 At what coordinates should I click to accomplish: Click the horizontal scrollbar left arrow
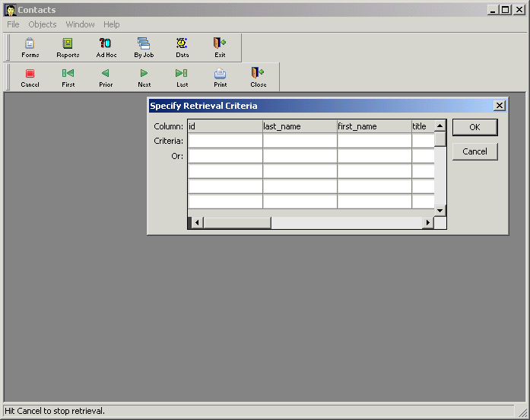click(x=198, y=222)
